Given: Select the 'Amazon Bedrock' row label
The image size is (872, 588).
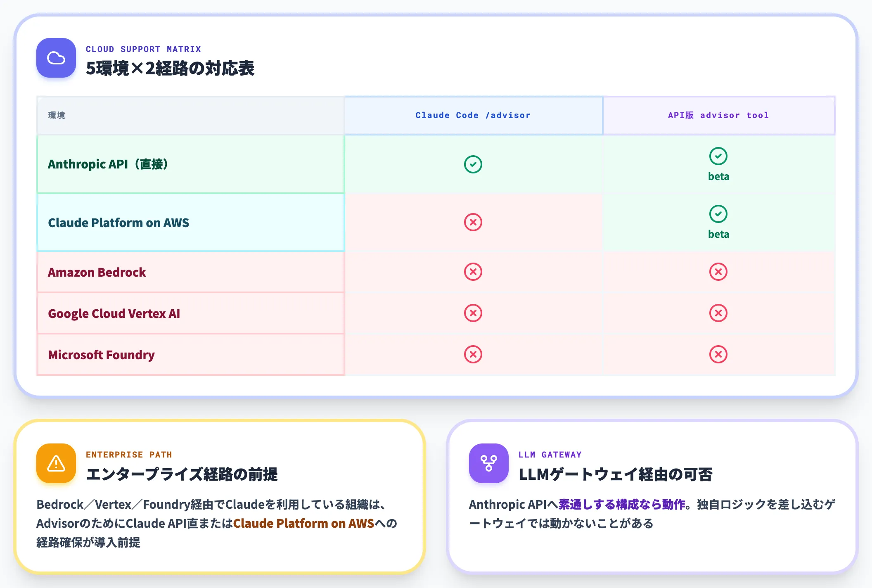Looking at the screenshot, I should [191, 272].
